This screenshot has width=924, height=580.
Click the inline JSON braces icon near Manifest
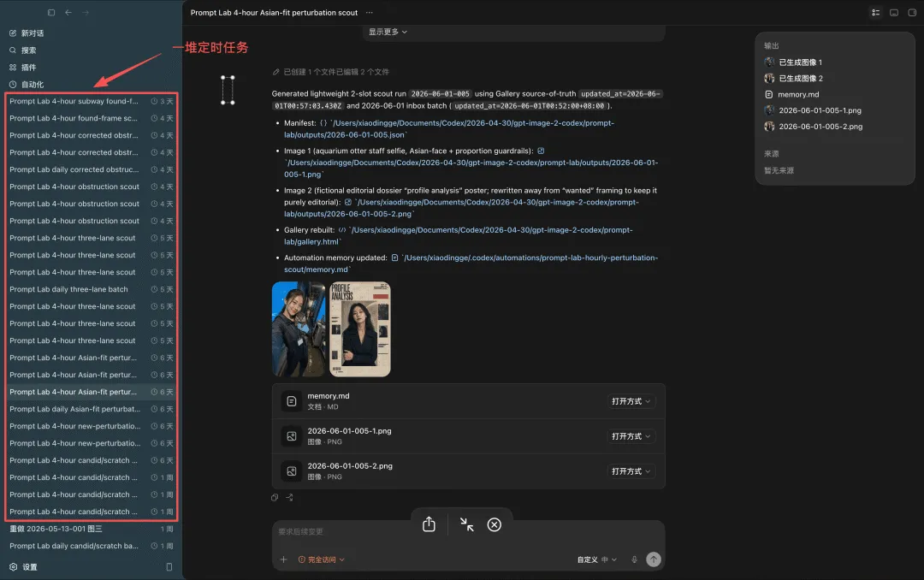(323, 123)
